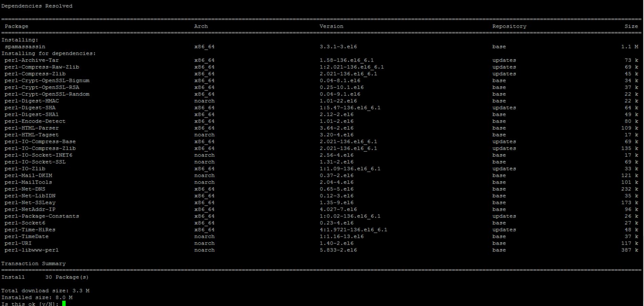Select the perl-HTML-Tagset package name
Image resolution: width=644 pixels, height=306 pixels.
[32, 135]
